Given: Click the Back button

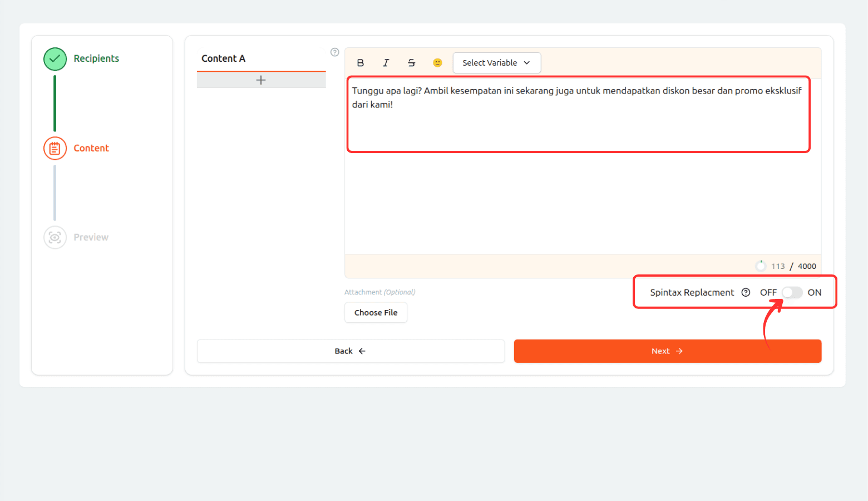Looking at the screenshot, I should [351, 351].
